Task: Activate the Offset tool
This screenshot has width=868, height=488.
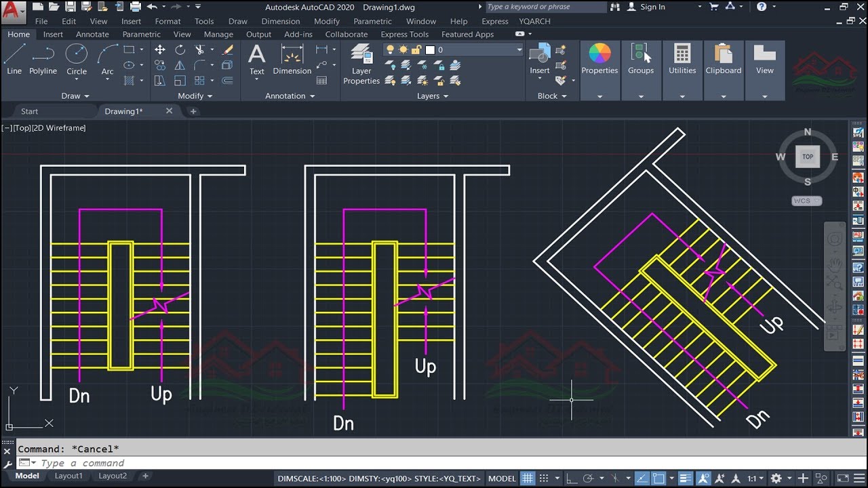Action: click(x=228, y=81)
